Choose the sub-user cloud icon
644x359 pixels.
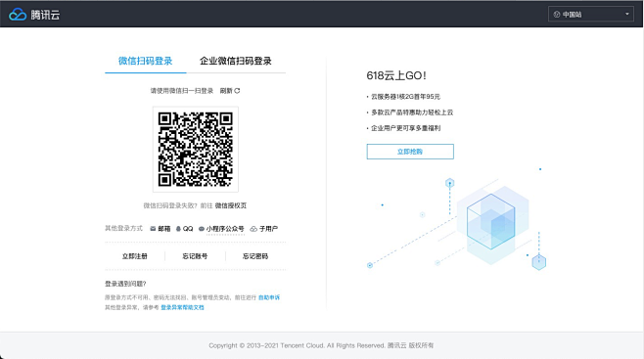click(x=253, y=229)
